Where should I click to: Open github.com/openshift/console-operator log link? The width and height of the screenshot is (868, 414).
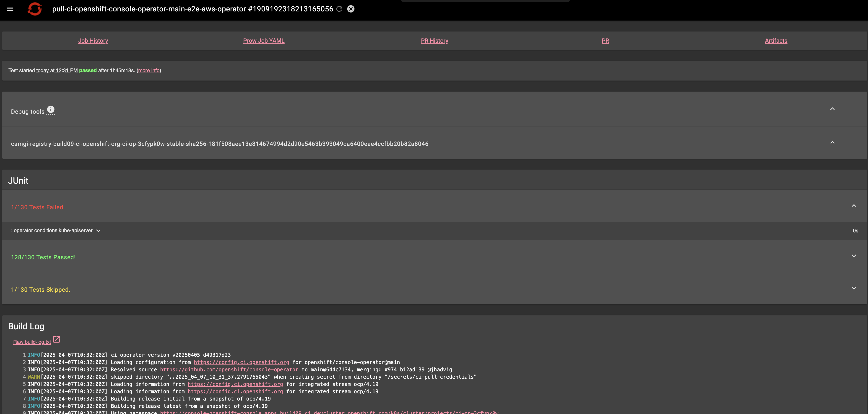(229, 370)
